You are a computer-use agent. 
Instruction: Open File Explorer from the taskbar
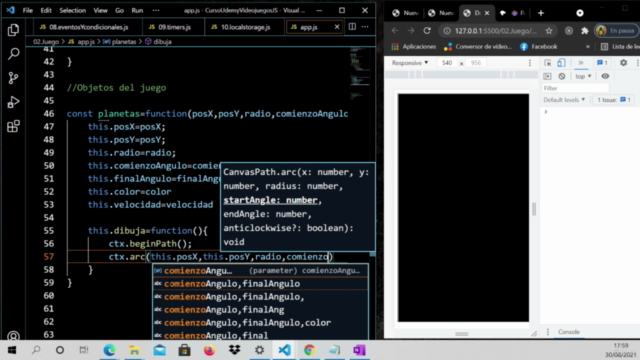point(134,350)
